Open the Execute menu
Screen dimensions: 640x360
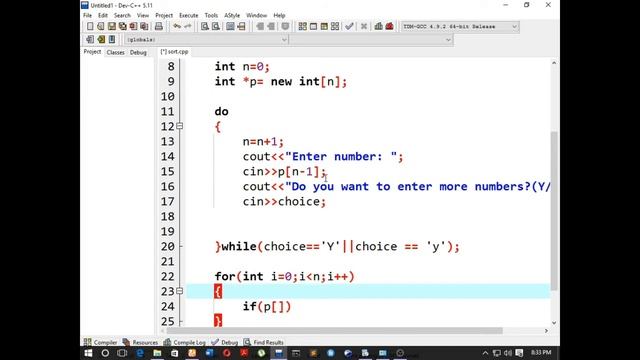point(189,16)
